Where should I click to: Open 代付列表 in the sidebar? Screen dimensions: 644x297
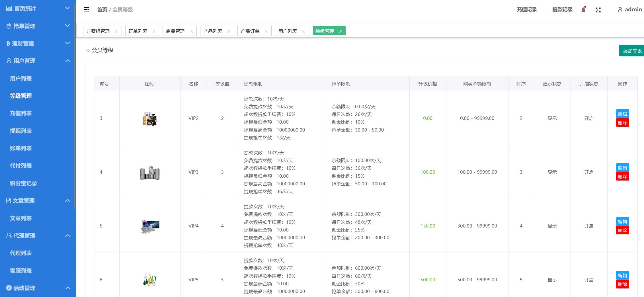tap(21, 166)
